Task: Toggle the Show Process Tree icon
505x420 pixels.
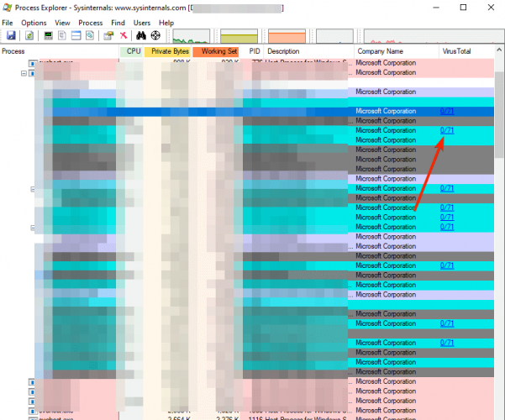Action: pos(62,35)
